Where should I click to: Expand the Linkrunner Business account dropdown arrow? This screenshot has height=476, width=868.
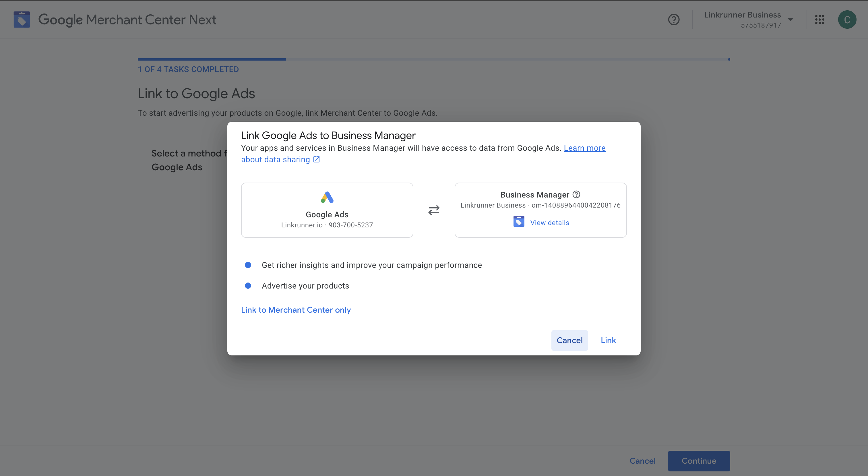click(790, 20)
